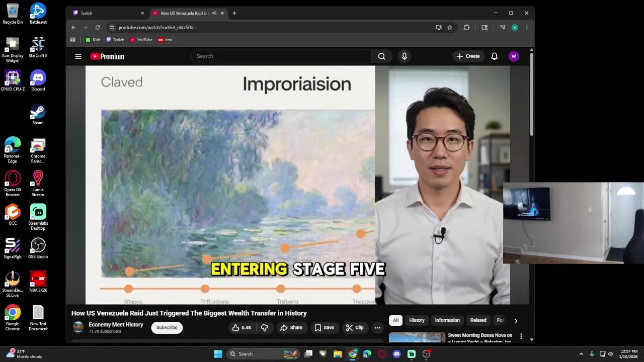Create a Clip of the video
The image size is (644, 362).
(x=355, y=328)
